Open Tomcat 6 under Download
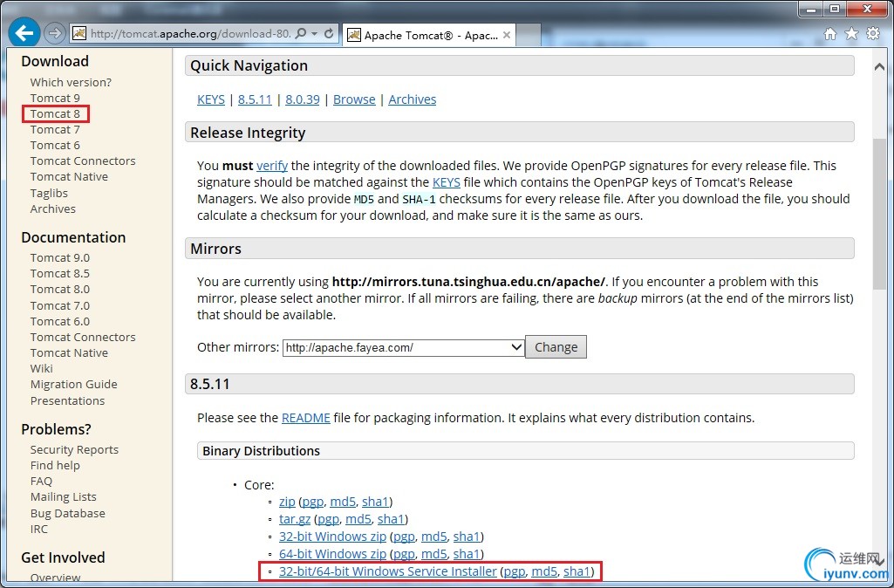 point(55,146)
